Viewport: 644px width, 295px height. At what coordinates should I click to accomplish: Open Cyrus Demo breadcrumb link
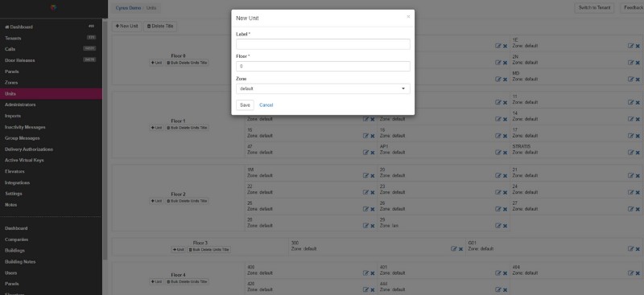[128, 8]
